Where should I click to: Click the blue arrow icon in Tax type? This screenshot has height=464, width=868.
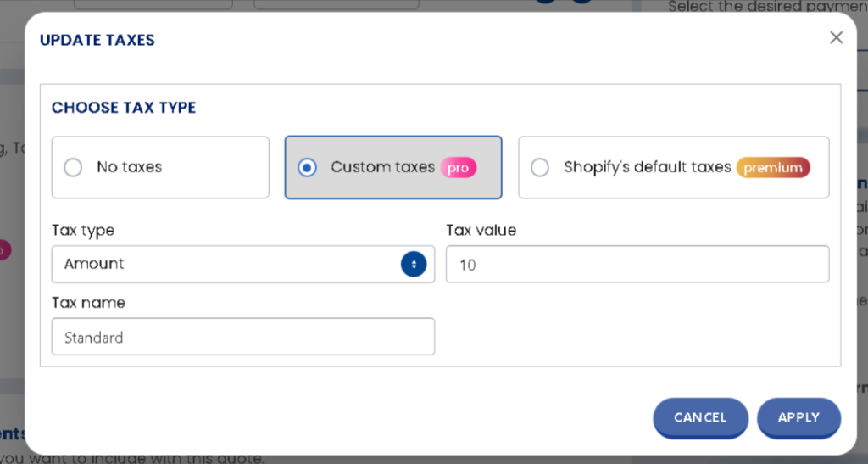[414, 264]
